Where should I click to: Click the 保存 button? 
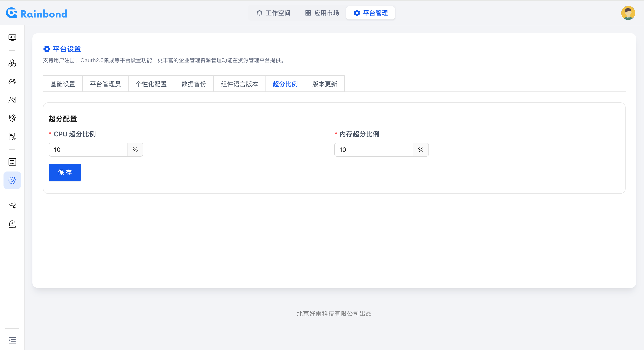coord(65,172)
